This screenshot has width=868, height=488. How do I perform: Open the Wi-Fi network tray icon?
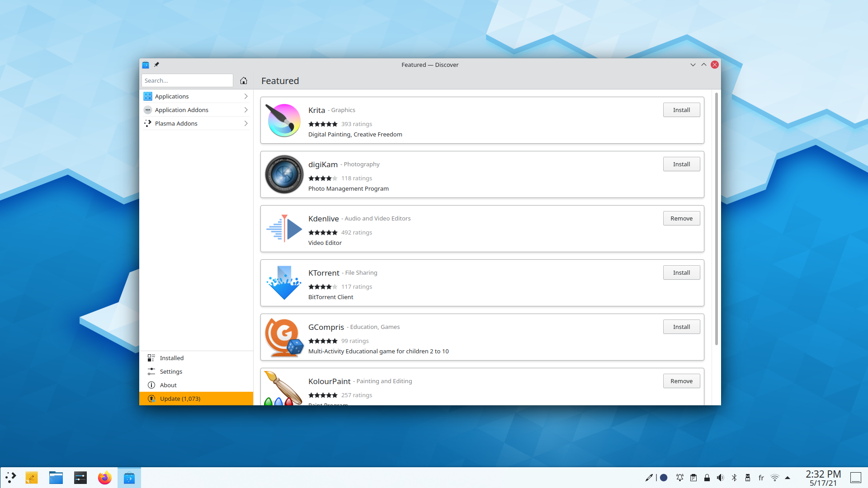coord(775,478)
